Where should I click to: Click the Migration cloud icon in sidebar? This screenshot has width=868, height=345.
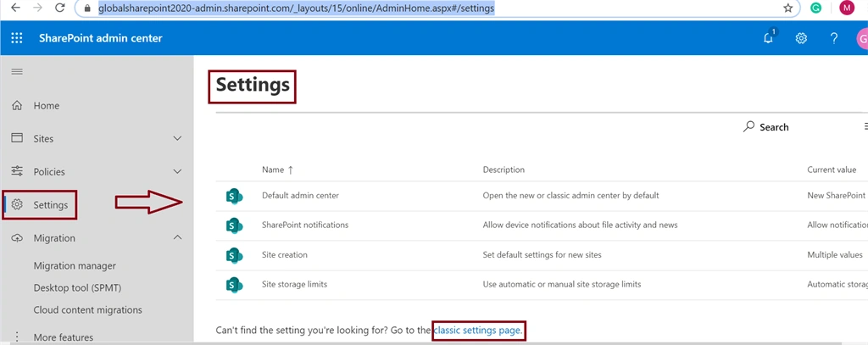[17, 237]
